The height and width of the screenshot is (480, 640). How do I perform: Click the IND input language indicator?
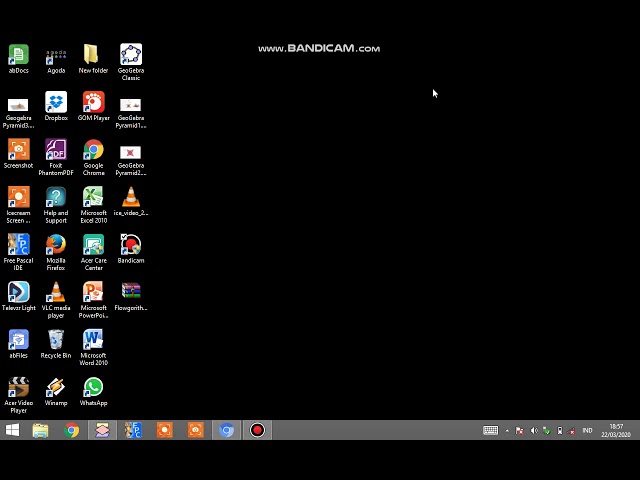point(587,430)
